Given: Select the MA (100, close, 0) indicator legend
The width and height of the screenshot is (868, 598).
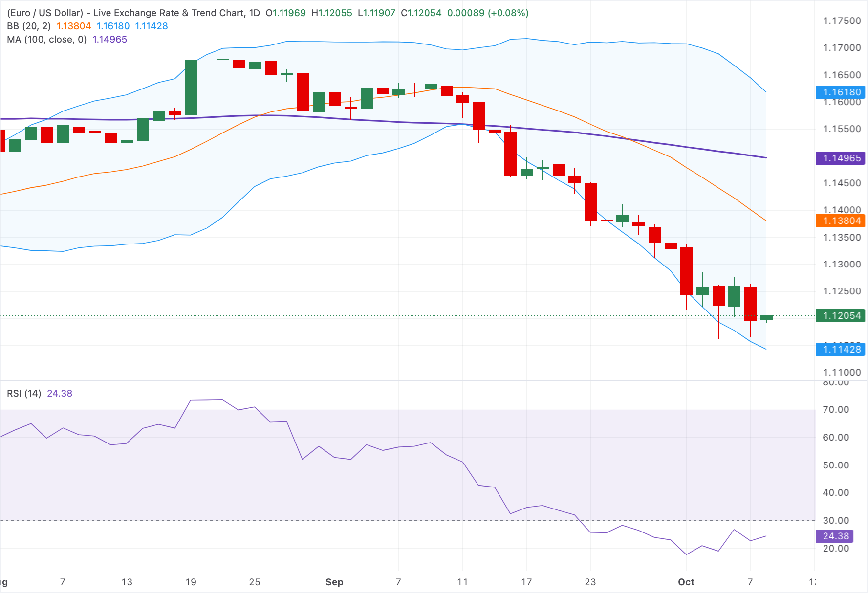Looking at the screenshot, I should pos(47,40).
